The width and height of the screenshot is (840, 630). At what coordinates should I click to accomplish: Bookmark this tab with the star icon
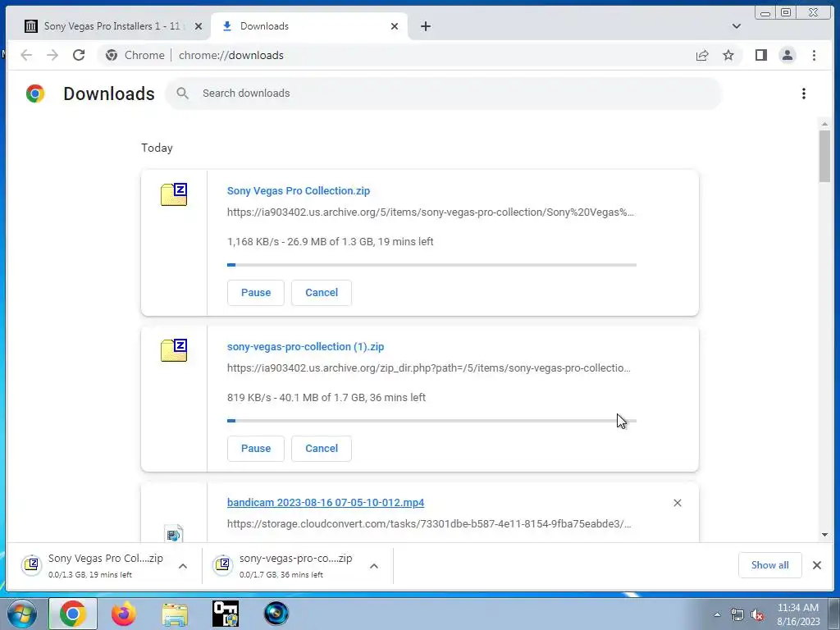click(728, 55)
